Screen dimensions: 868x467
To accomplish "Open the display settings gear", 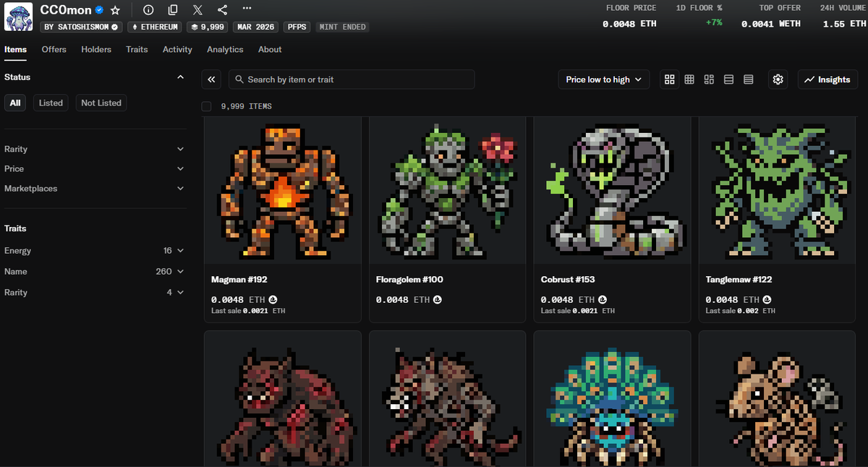I will pos(778,80).
